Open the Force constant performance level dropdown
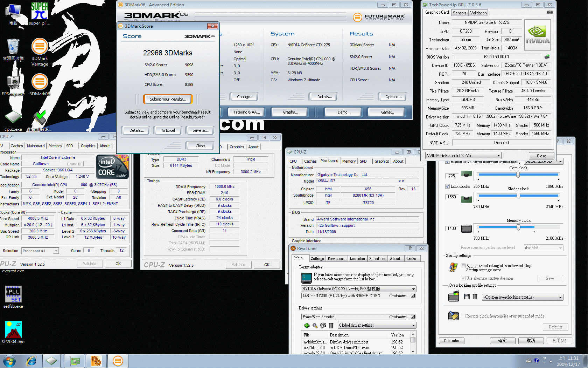Screen dimensions: 588x368 point(544,248)
